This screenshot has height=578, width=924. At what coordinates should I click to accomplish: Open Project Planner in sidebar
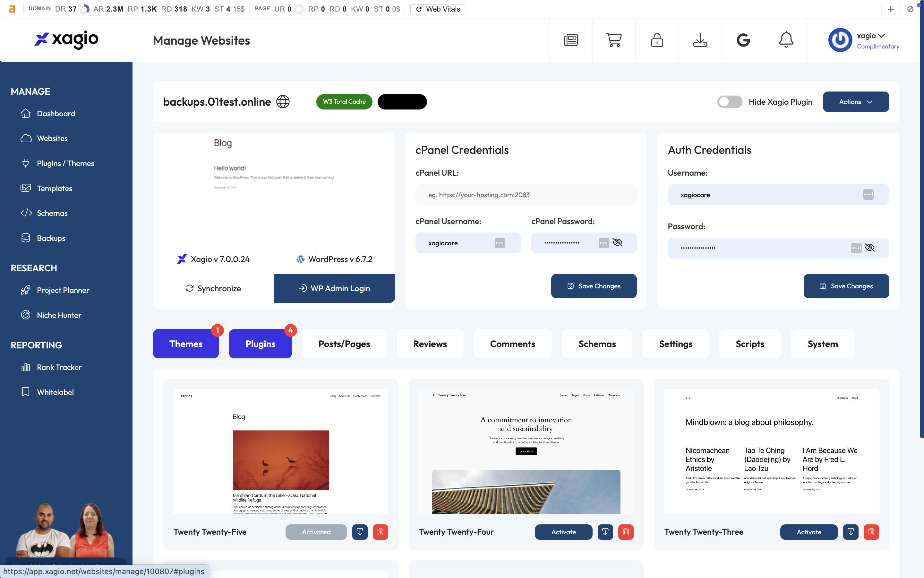(63, 290)
